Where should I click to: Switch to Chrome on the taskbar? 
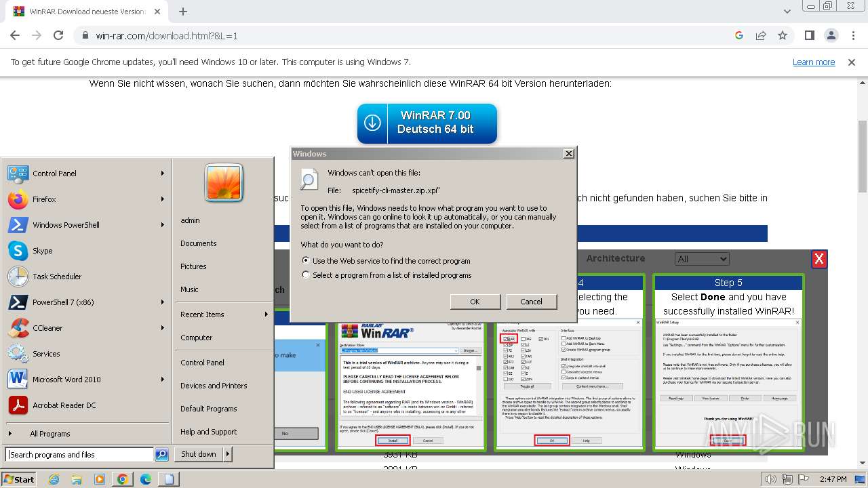(123, 479)
